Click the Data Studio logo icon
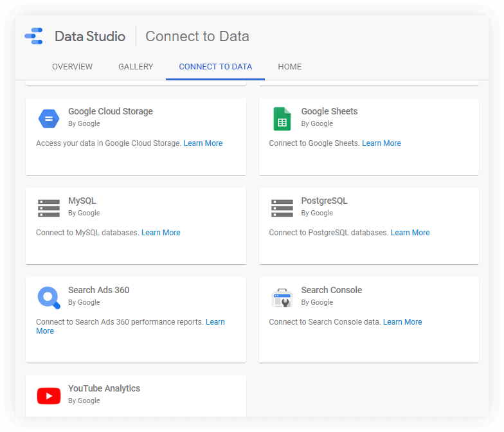This screenshot has height=432, width=504. click(x=33, y=36)
